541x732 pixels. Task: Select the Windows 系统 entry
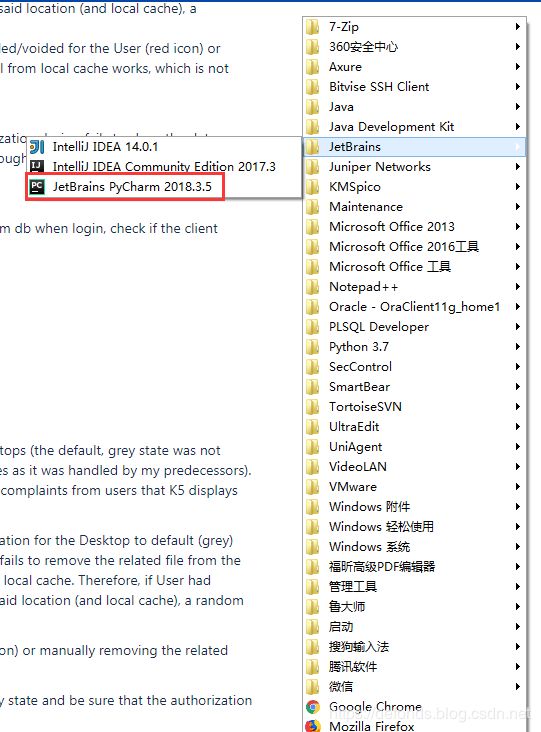(415, 547)
